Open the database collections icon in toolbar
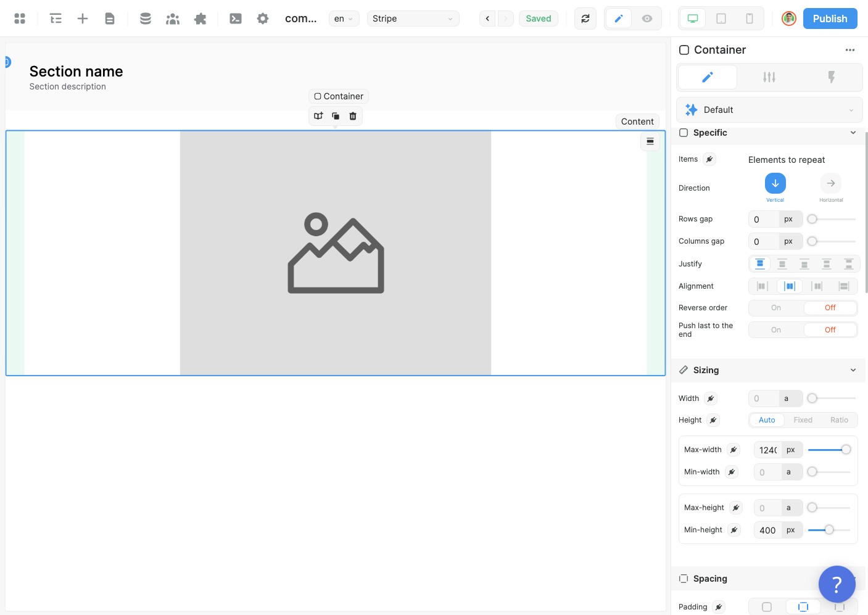The width and height of the screenshot is (868, 615). (x=146, y=19)
